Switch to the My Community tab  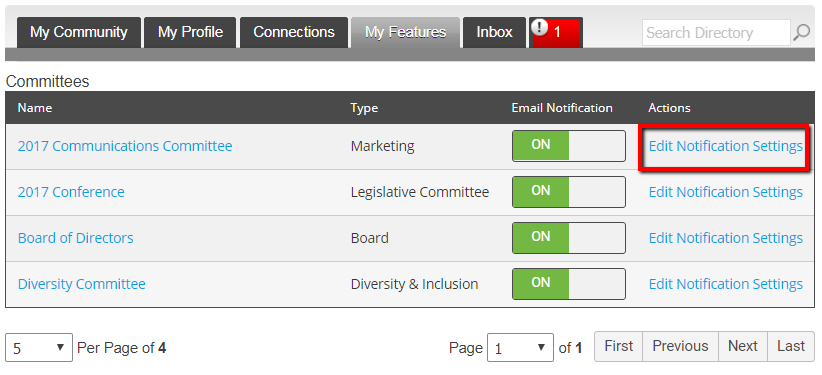(79, 33)
